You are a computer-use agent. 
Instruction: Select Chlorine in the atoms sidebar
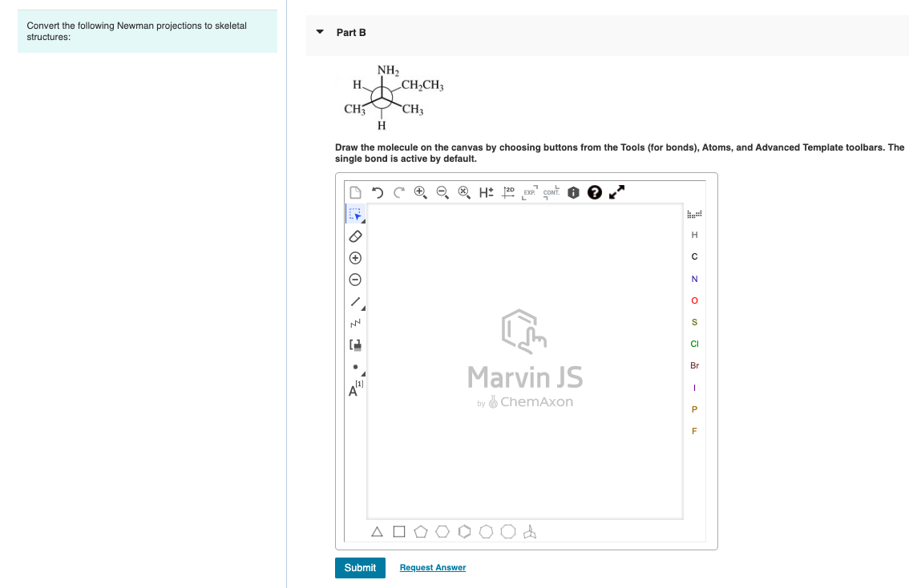[x=693, y=344]
